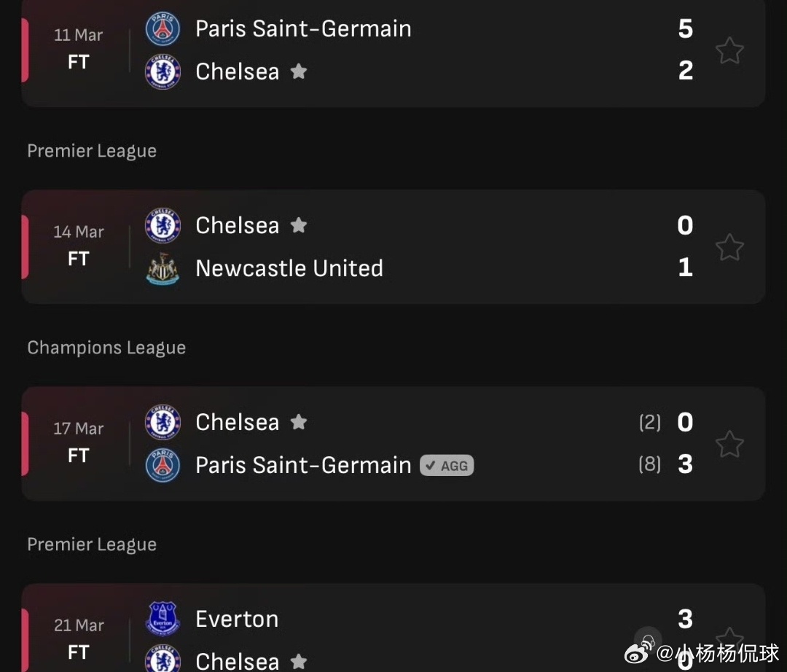This screenshot has width=787, height=672.
Task: Click Chelsea crest in 17 Mar match
Action: pyautogui.click(x=163, y=422)
